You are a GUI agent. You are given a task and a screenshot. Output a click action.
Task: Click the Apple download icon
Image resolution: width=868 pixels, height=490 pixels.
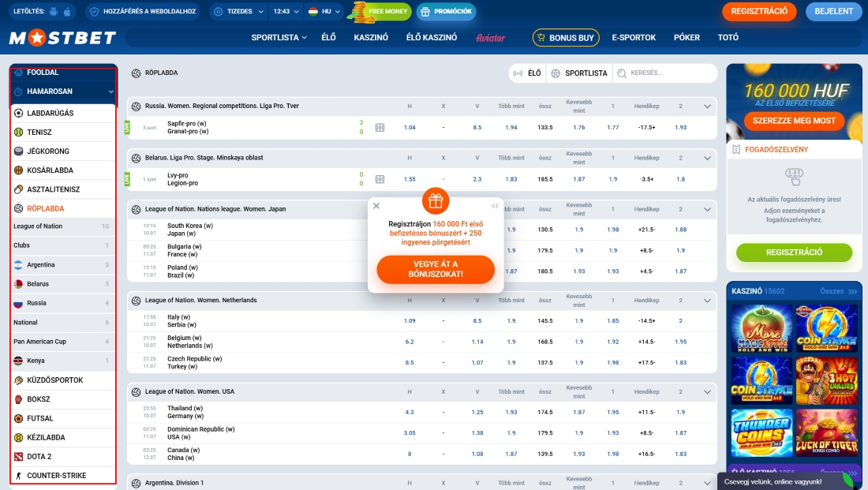tap(67, 11)
